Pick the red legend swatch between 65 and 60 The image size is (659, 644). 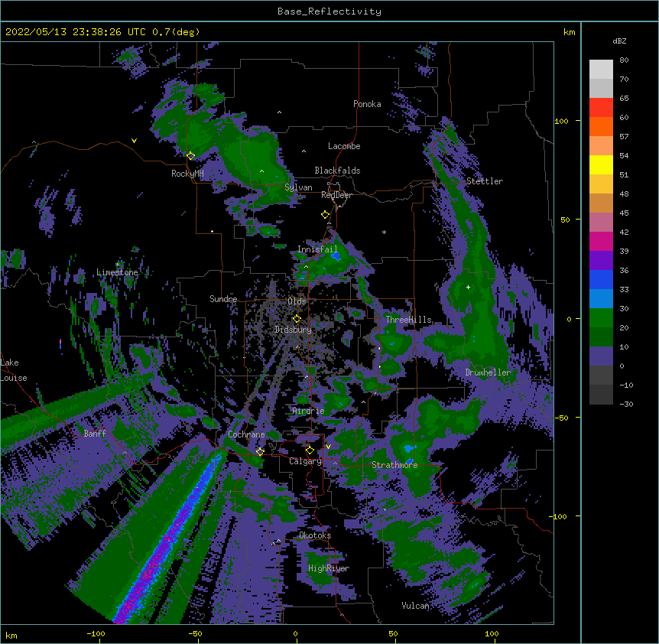pos(601,108)
